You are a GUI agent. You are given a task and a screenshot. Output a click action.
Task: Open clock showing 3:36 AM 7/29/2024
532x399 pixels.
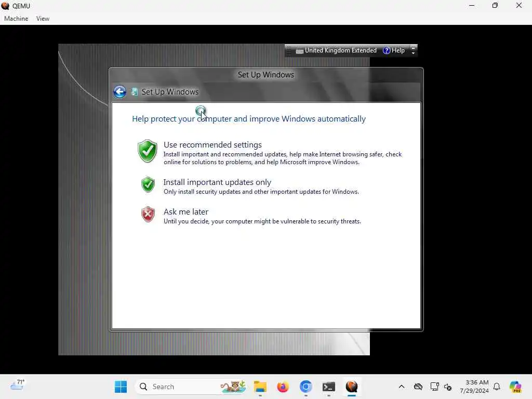474,387
